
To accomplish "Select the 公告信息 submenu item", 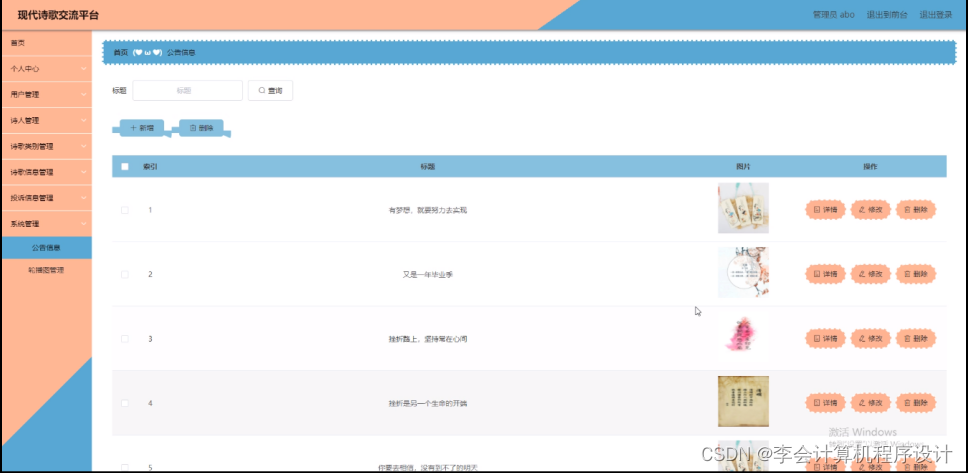I will pos(46,248).
